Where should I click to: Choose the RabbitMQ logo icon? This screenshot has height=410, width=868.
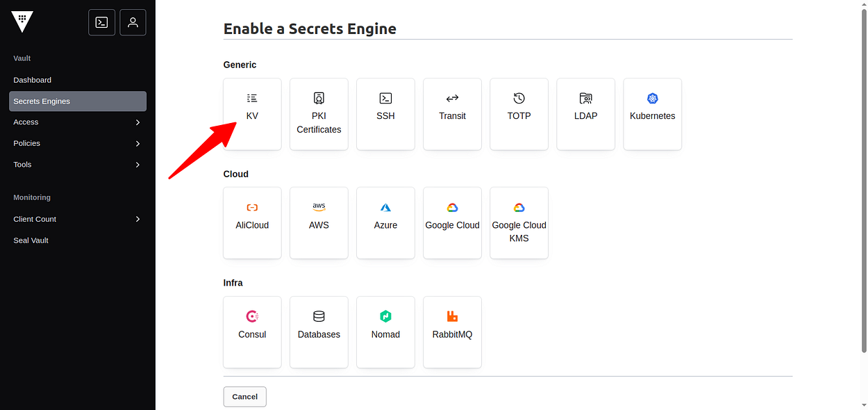[452, 316]
